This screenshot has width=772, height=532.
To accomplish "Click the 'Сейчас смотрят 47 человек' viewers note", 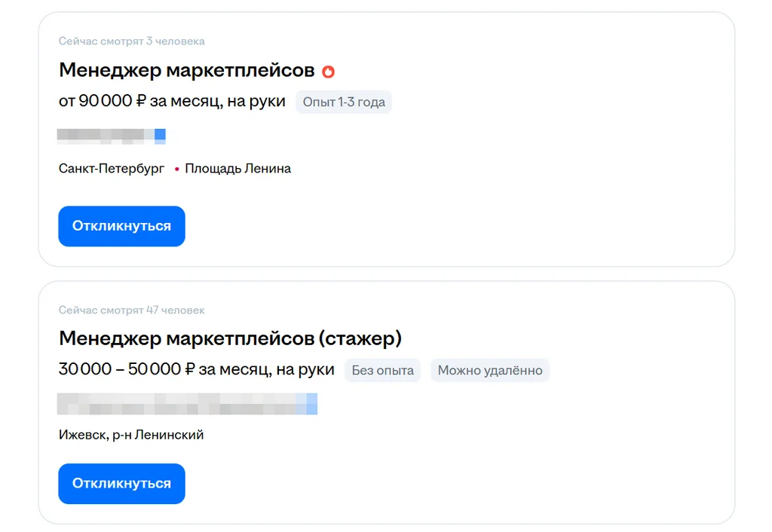I will pyautogui.click(x=132, y=310).
